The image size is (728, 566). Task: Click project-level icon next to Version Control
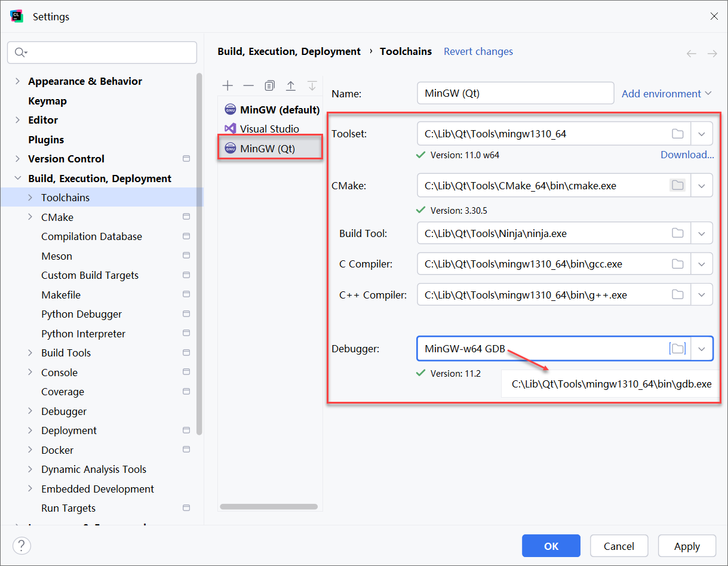click(x=186, y=159)
